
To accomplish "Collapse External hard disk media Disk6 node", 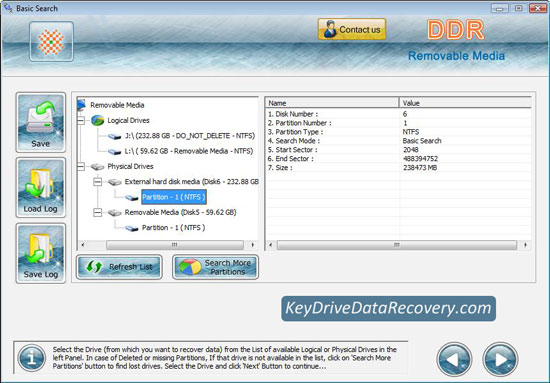I will pos(98,182).
